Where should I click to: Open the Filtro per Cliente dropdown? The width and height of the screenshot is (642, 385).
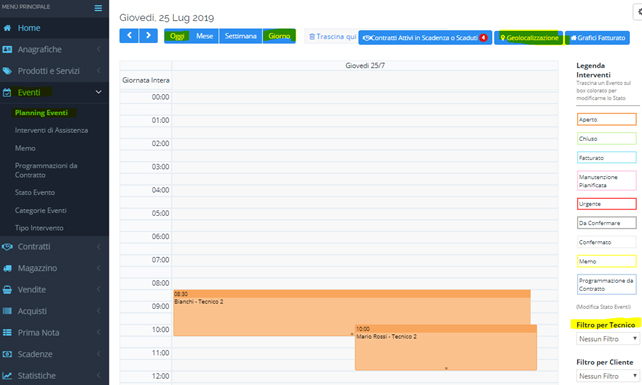(x=608, y=376)
